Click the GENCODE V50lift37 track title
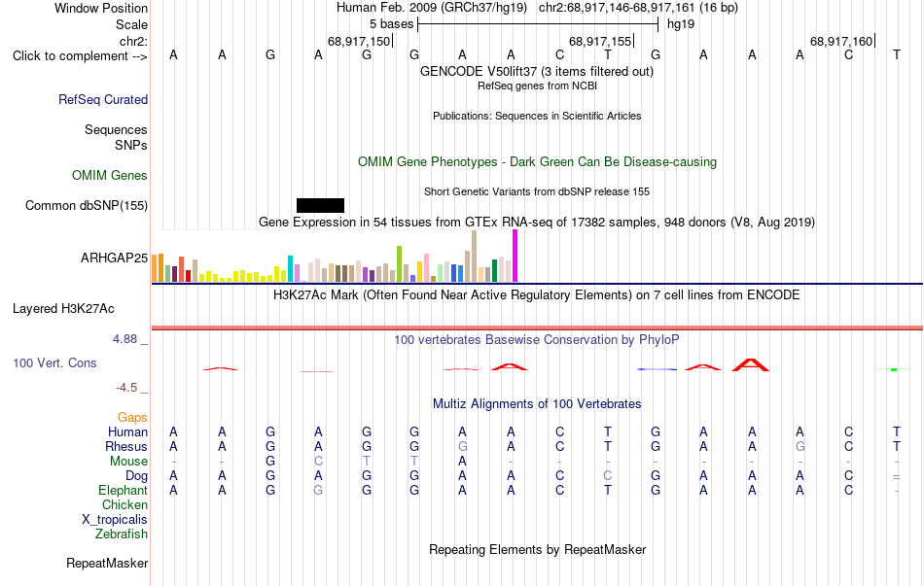The height and width of the screenshot is (586, 924). [537, 71]
